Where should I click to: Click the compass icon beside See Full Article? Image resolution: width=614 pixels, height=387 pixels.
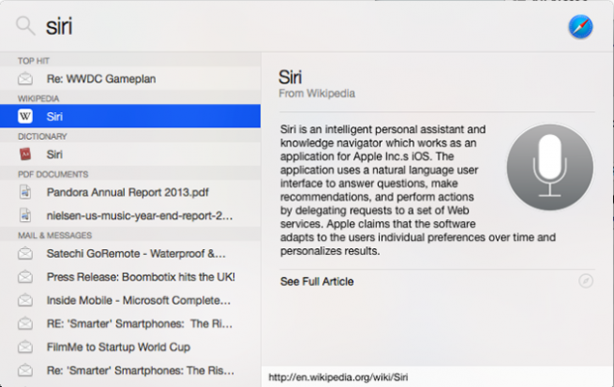tap(586, 281)
